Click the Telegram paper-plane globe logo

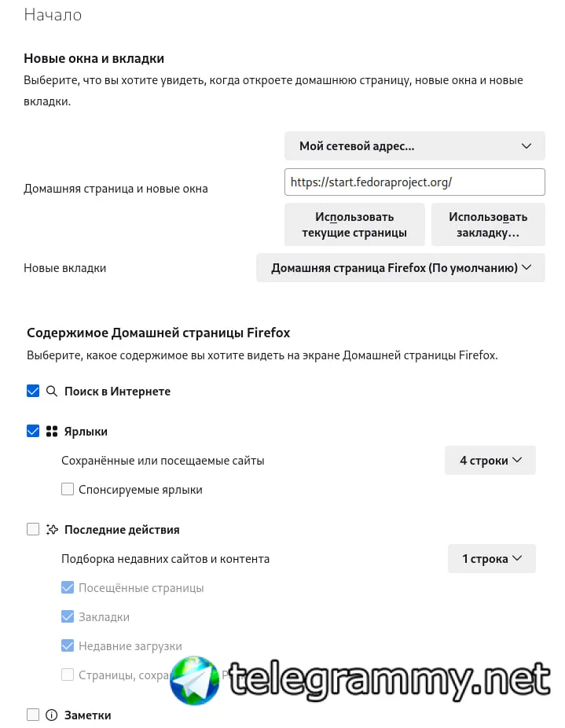coord(195,681)
